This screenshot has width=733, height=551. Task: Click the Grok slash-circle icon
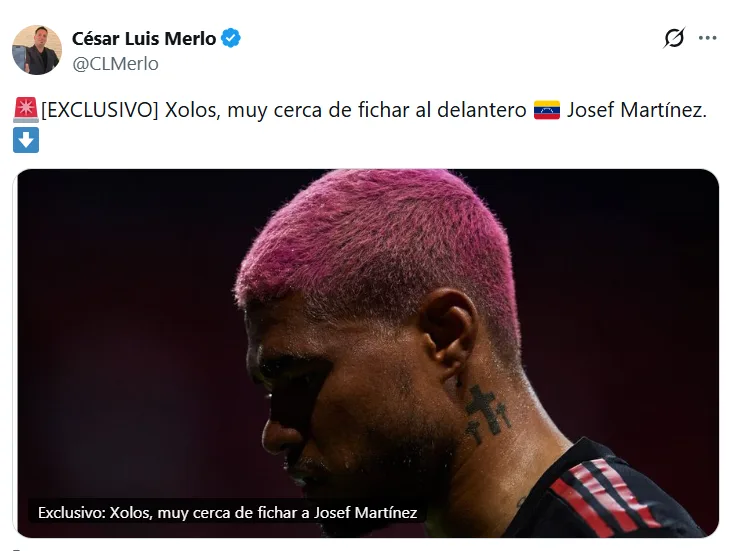[x=674, y=38]
